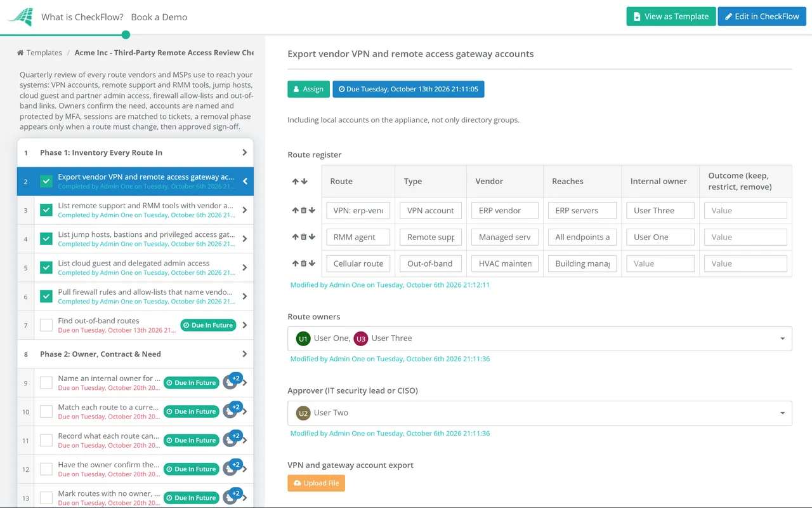Expand Phase 2: Owner, Contract & Need
This screenshot has height=508, width=812.
245,354
